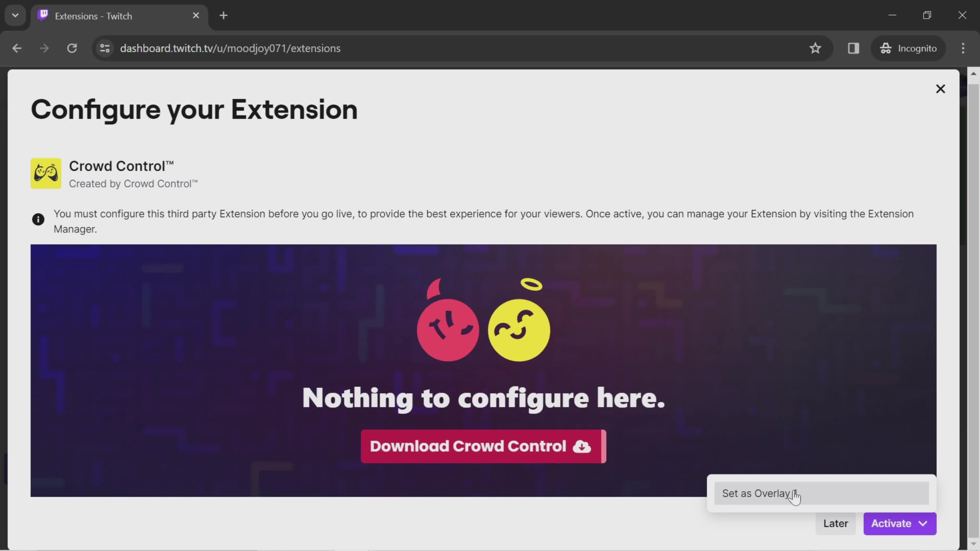Select Set as Overlay 1 option
Viewport: 980px width, 551px height.
coord(821,493)
